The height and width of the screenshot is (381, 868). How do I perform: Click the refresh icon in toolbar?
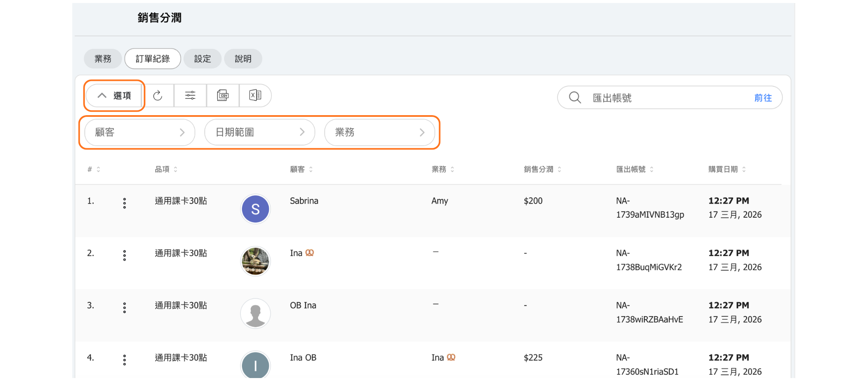pyautogui.click(x=158, y=96)
